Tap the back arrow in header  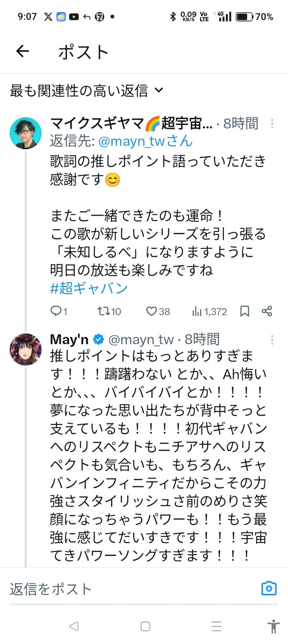[x=22, y=51]
